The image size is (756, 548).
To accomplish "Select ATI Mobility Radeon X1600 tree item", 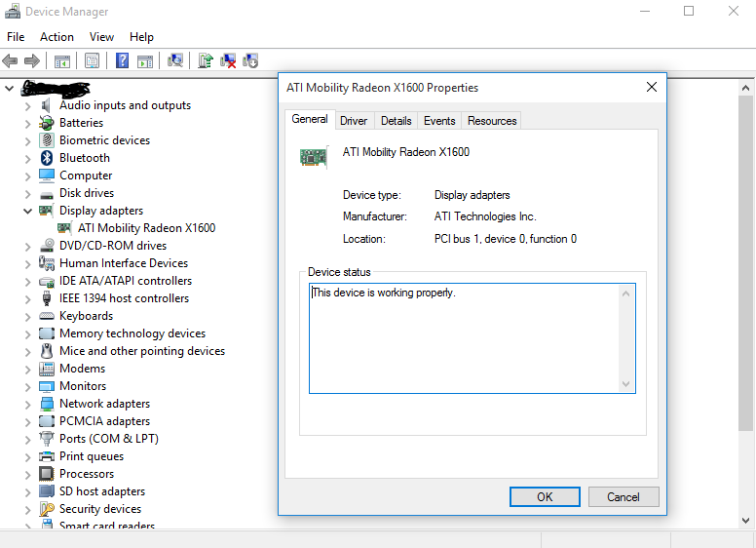I will pyautogui.click(x=146, y=228).
